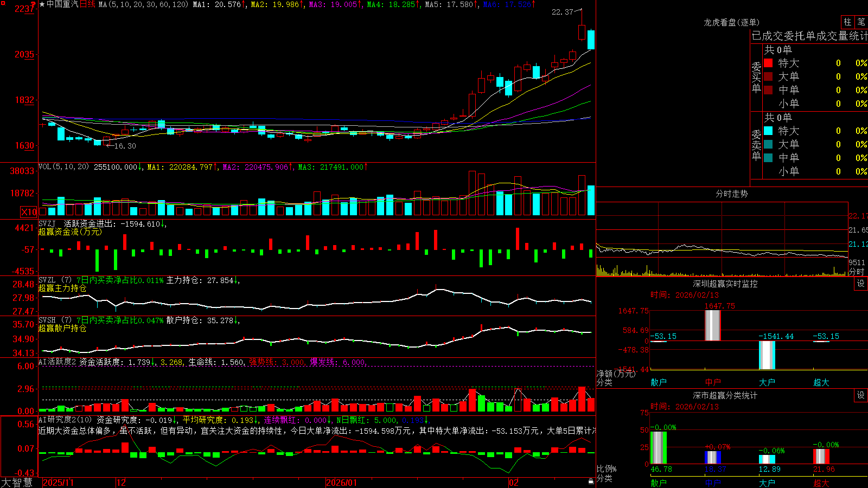Click the MA1: 20.576 value

[x=217, y=4]
